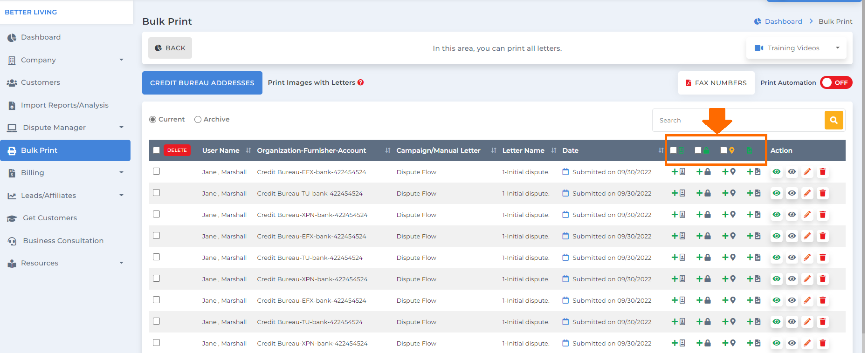868x353 pixels.
Task: Expand Company sidebar menu arrow
Action: [x=122, y=60]
